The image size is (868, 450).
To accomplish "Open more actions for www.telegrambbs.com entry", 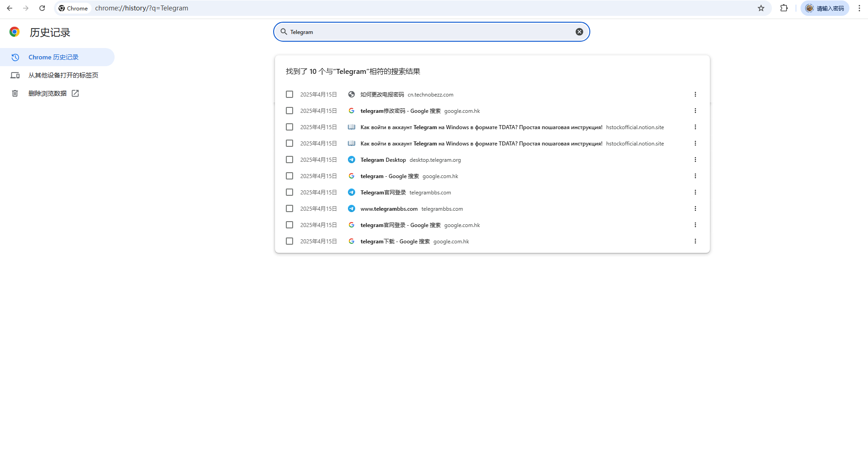I will [x=695, y=208].
